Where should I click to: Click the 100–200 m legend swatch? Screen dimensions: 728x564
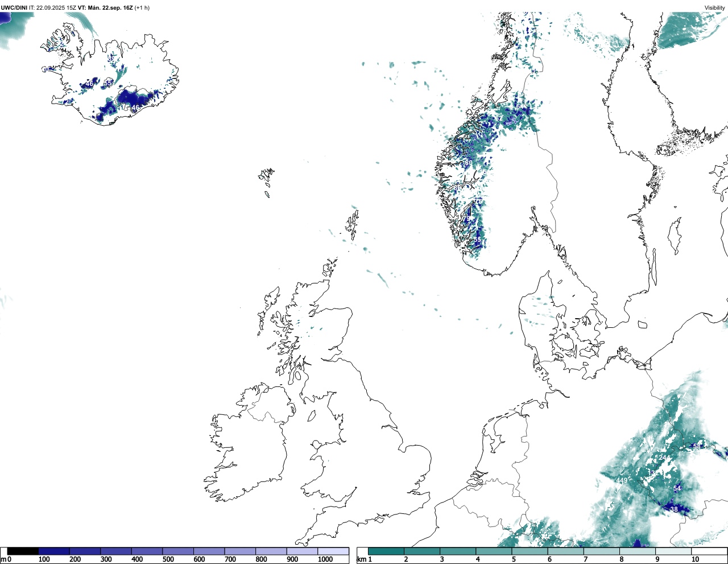54,551
